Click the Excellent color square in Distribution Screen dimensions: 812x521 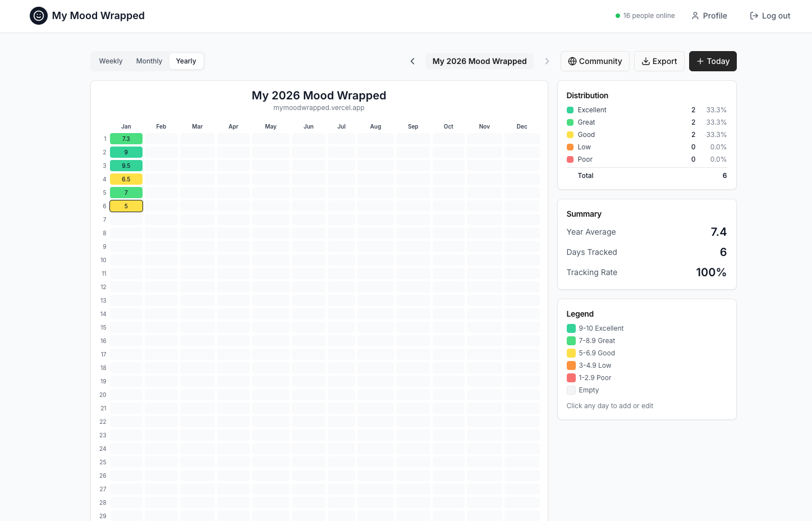570,109
